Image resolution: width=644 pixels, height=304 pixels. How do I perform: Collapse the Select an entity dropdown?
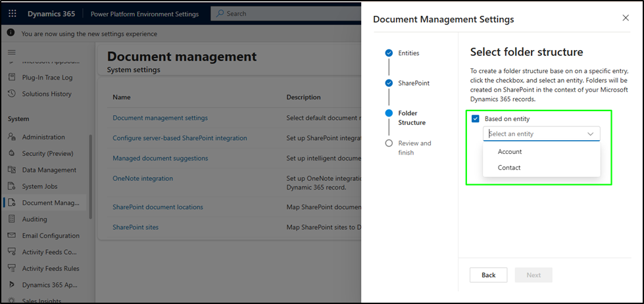pyautogui.click(x=590, y=134)
